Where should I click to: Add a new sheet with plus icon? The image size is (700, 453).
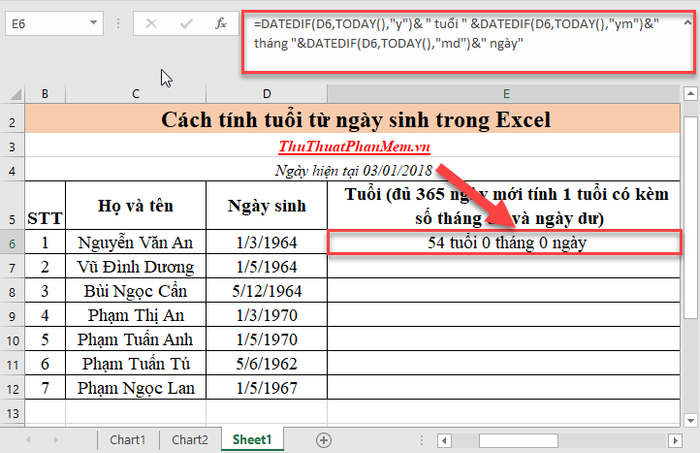(x=324, y=440)
